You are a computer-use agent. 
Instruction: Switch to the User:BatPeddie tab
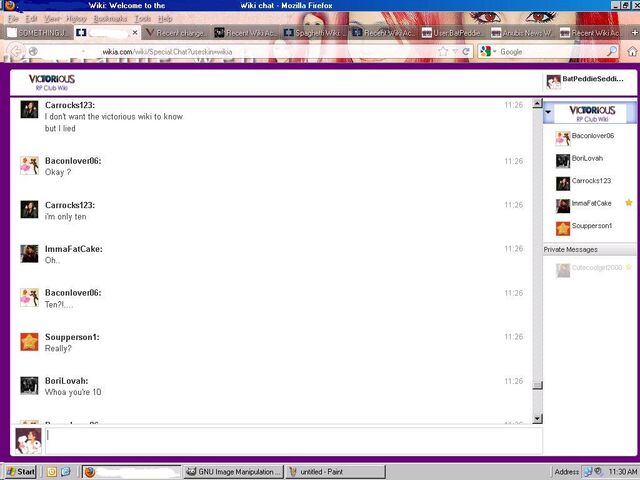(x=453, y=33)
